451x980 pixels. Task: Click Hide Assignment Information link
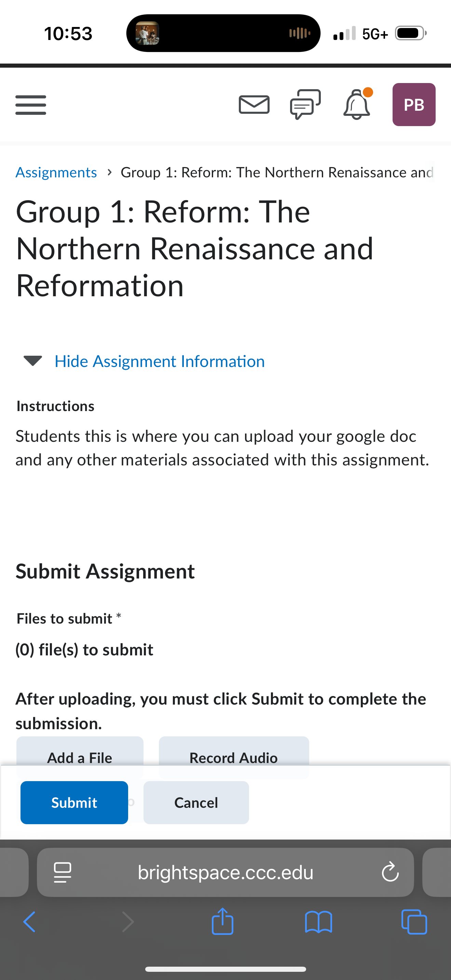click(x=160, y=361)
